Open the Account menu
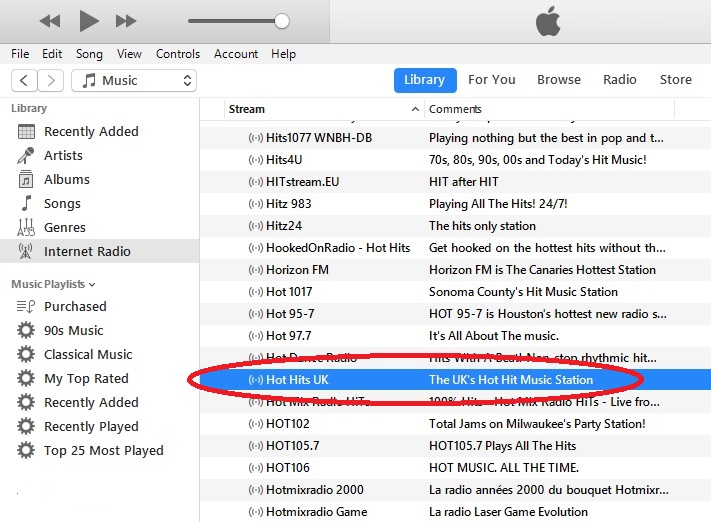 (236, 54)
